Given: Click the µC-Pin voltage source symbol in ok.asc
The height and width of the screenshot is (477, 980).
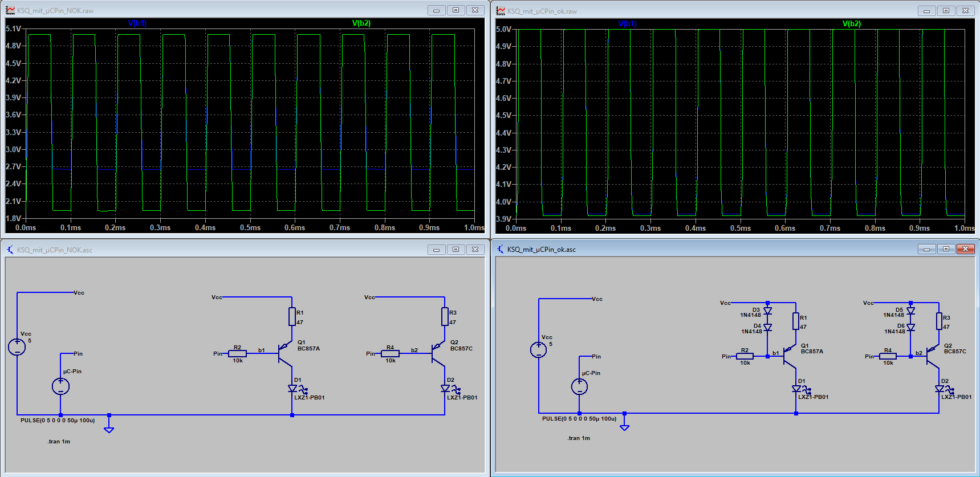Looking at the screenshot, I should tap(579, 386).
